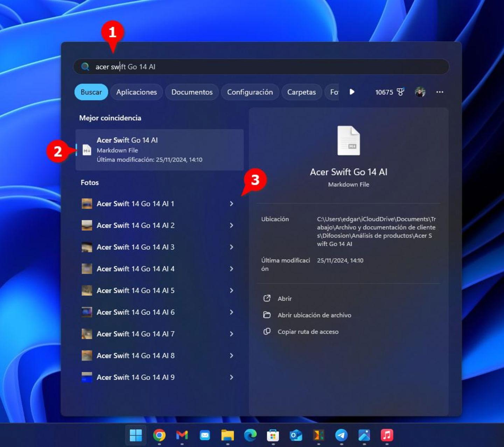The image size is (504, 447).
Task: Open Telegram from the taskbar
Action: point(341,435)
